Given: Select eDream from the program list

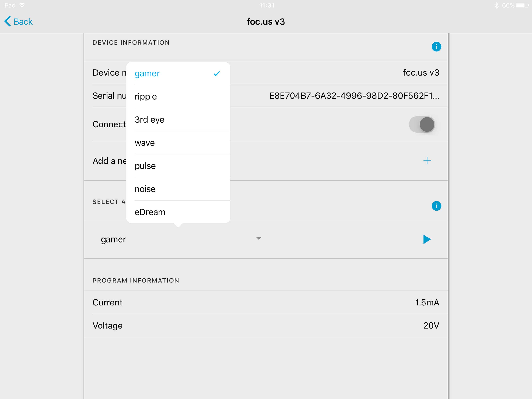Looking at the screenshot, I should (x=178, y=212).
